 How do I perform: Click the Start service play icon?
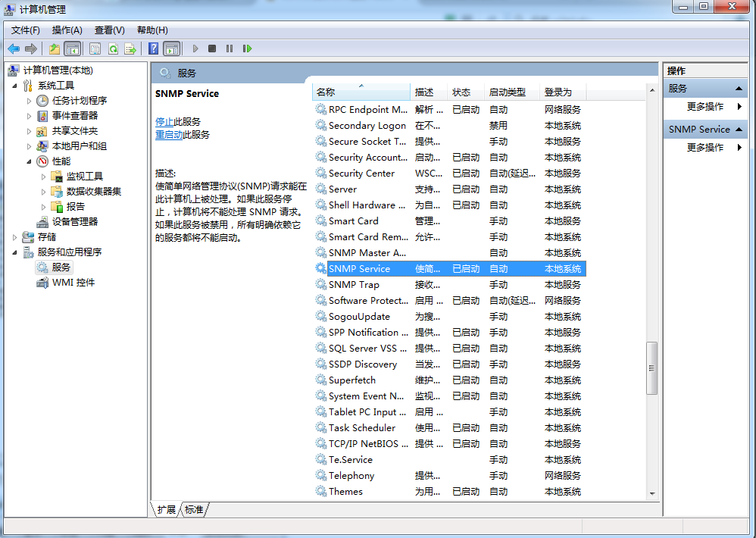click(195, 48)
